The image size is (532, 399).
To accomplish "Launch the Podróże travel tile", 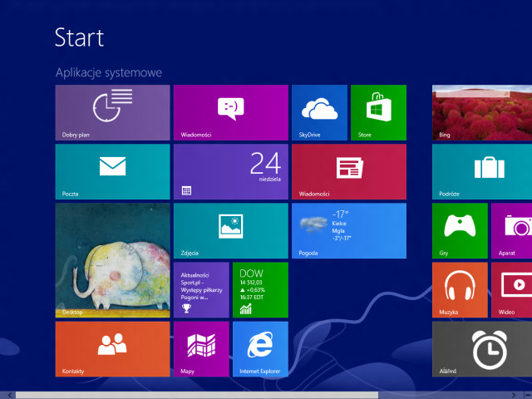I will coord(482,171).
